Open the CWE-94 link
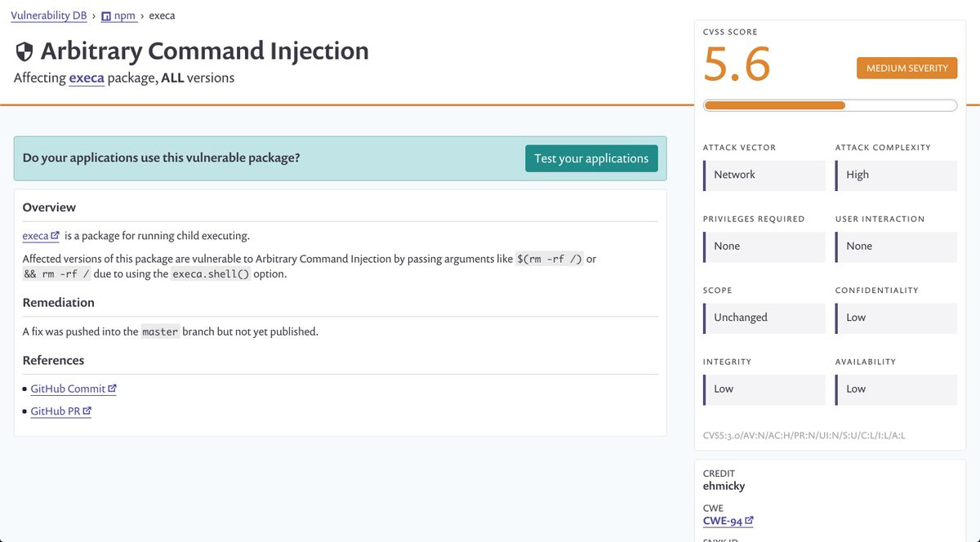 723,521
